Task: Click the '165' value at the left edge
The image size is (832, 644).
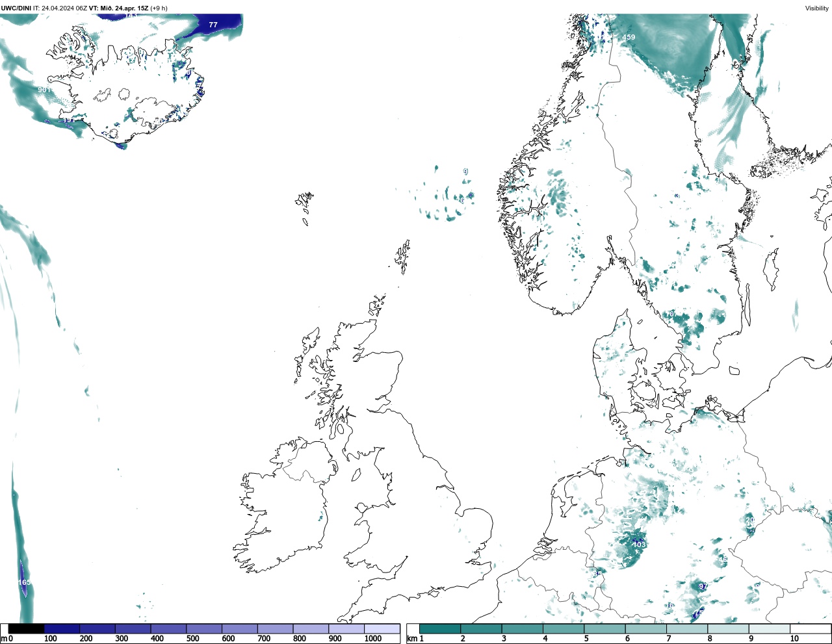Action: tap(24, 582)
